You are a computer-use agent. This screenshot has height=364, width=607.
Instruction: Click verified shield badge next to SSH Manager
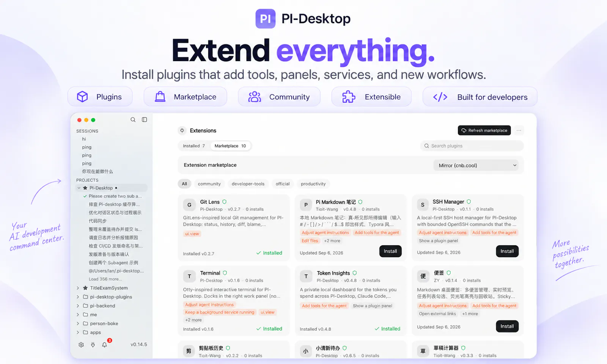click(x=469, y=202)
